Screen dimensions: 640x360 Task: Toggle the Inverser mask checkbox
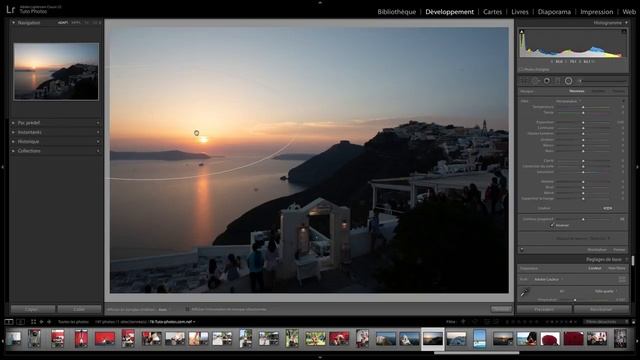[x=552, y=225]
